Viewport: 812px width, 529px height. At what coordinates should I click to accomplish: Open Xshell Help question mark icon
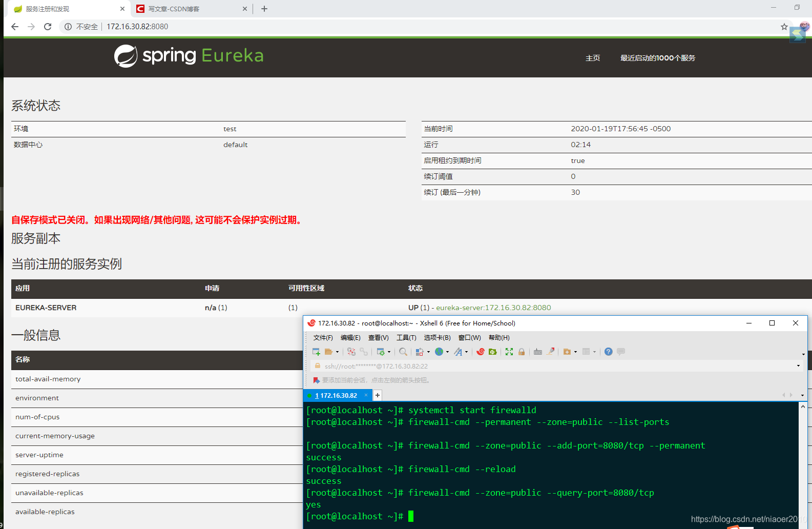click(x=609, y=352)
